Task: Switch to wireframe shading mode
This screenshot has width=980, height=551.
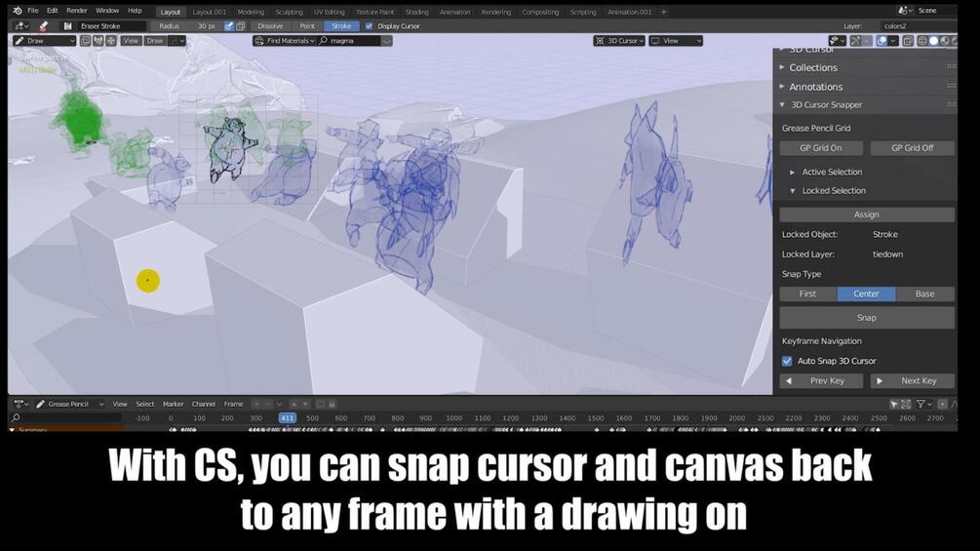Action: (x=922, y=41)
